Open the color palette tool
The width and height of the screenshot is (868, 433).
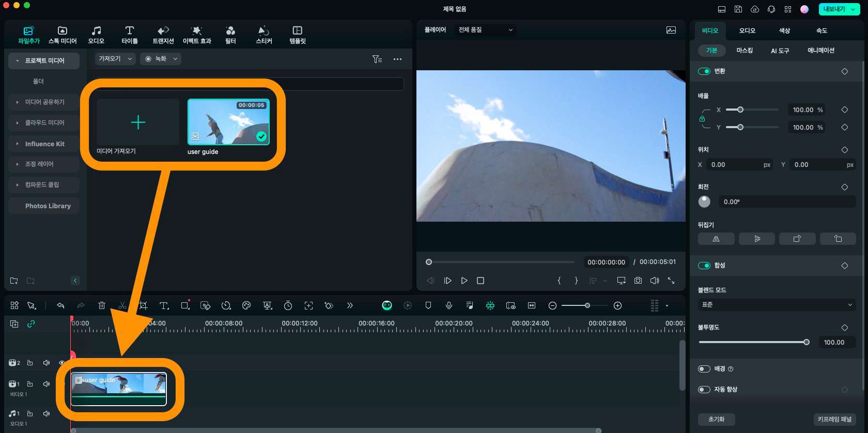coord(246,306)
